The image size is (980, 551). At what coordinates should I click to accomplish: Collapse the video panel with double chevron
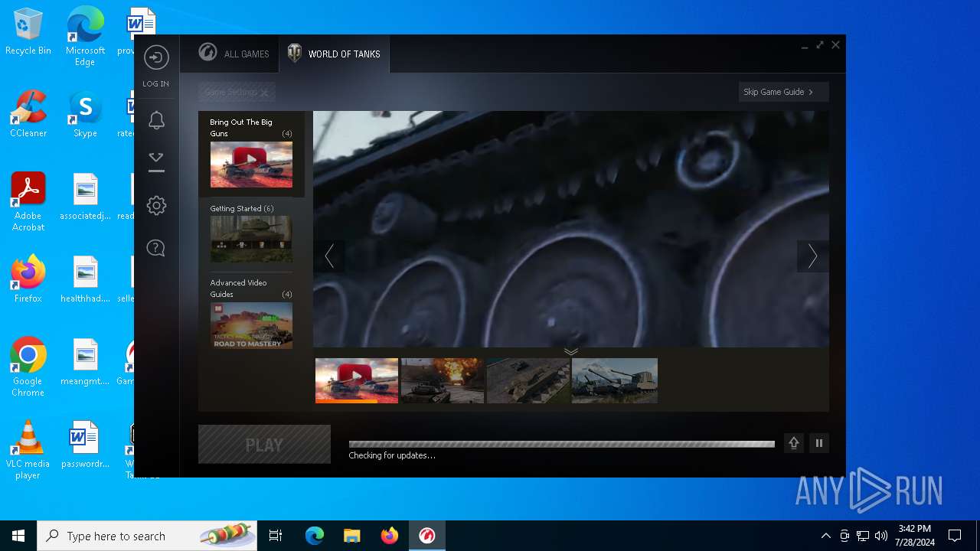[x=571, y=351]
